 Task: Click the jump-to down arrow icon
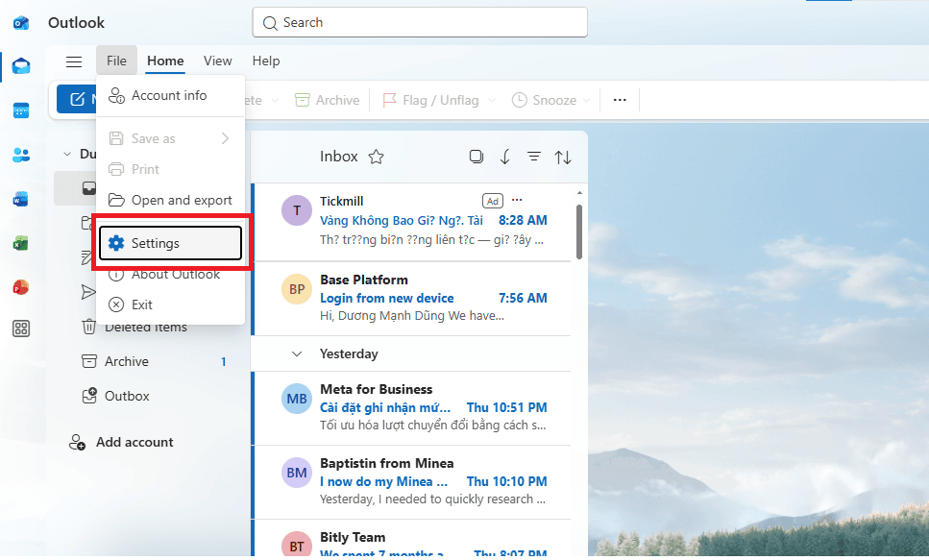pos(504,157)
